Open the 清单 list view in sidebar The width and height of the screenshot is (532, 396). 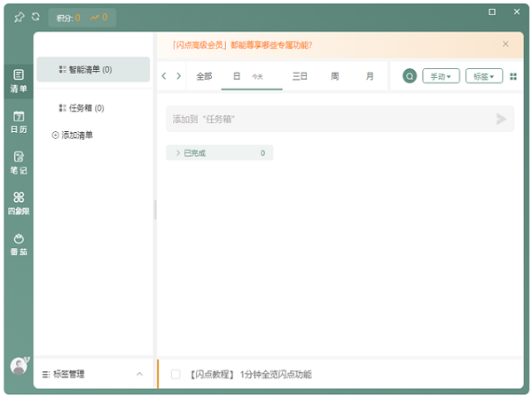pyautogui.click(x=18, y=80)
